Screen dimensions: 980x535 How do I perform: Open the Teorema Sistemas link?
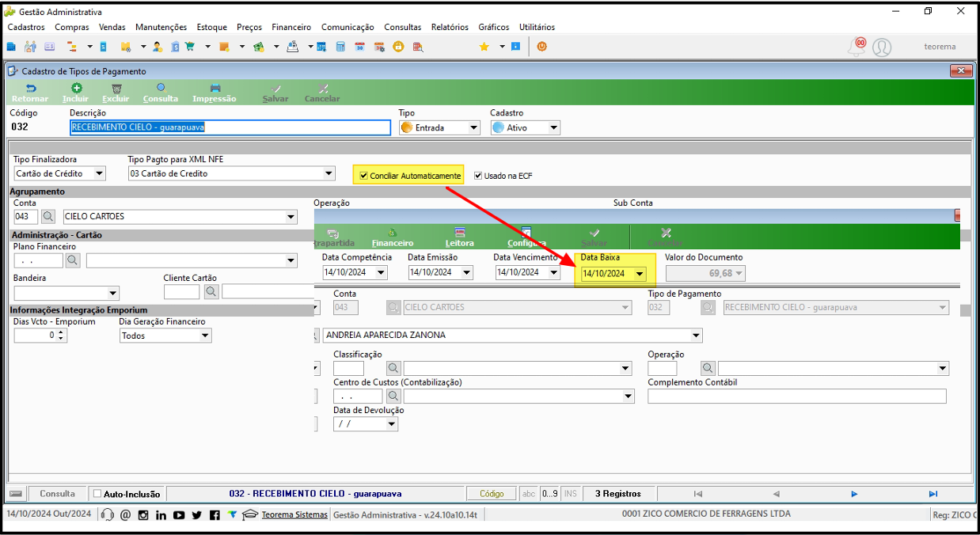click(x=294, y=514)
